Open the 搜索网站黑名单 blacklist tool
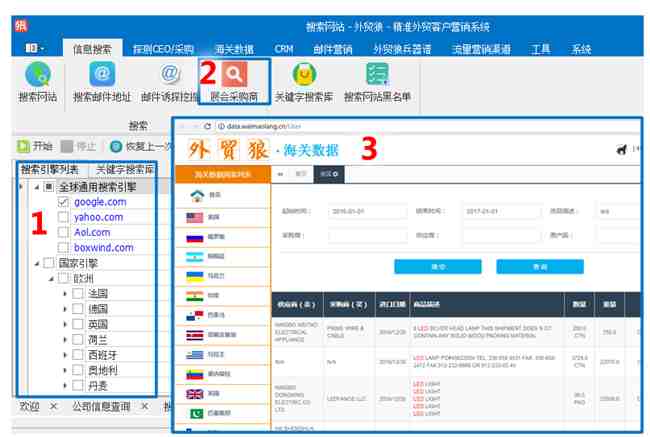The image size is (650, 437). pos(377,82)
